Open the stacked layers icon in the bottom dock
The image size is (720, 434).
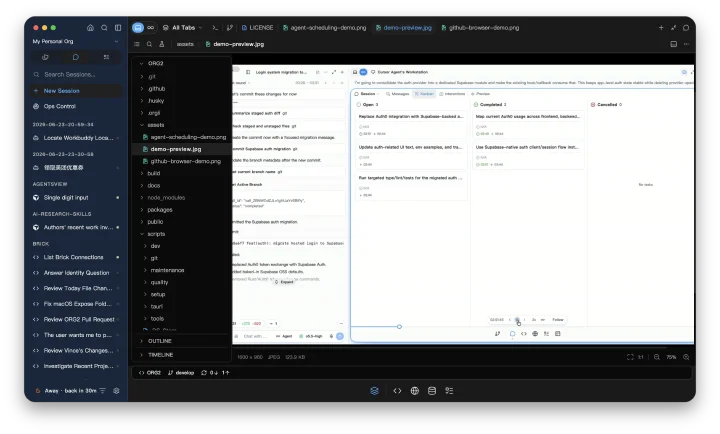click(x=375, y=391)
